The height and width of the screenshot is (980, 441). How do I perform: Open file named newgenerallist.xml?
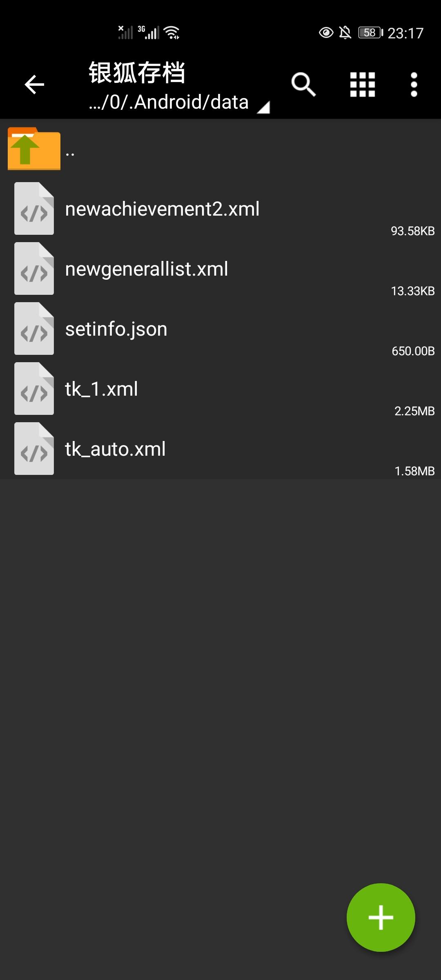[x=147, y=269]
